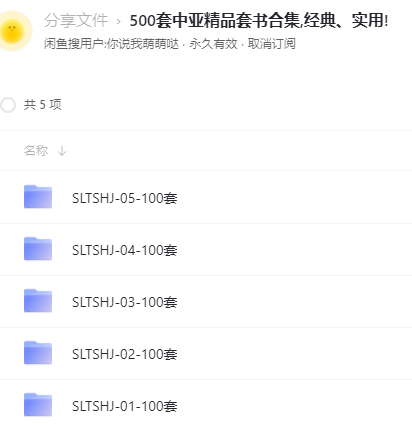412x427 pixels.
Task: Click the SLTSHJ-01-100套 folder name
Action: 125,406
